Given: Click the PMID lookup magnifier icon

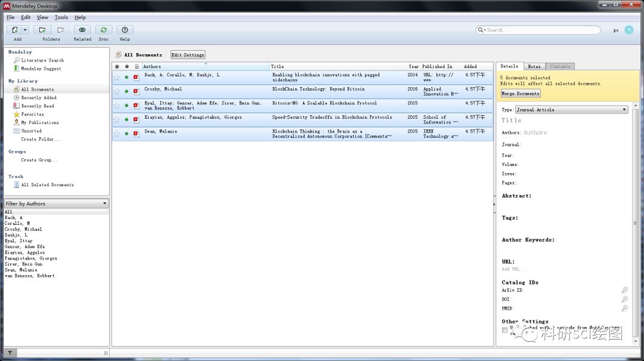Looking at the screenshot, I should point(624,308).
